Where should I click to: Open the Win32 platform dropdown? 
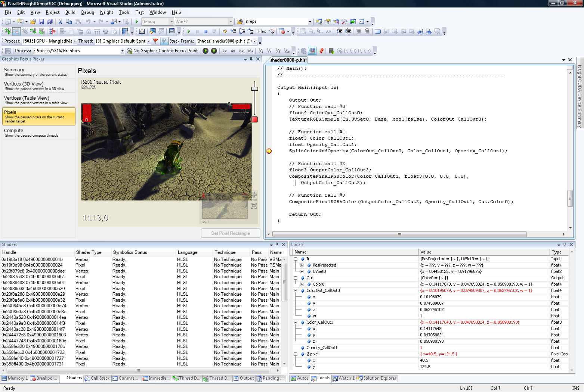click(x=231, y=22)
